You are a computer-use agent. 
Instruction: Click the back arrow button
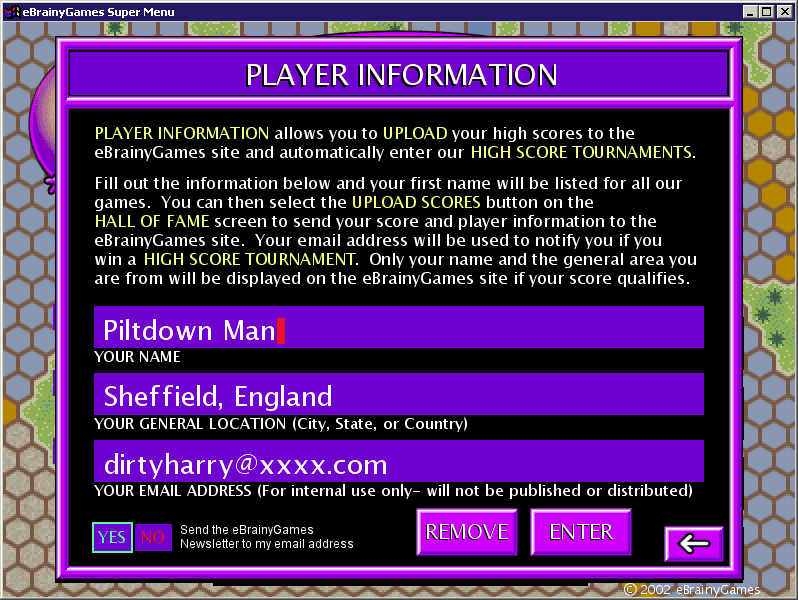click(x=694, y=544)
